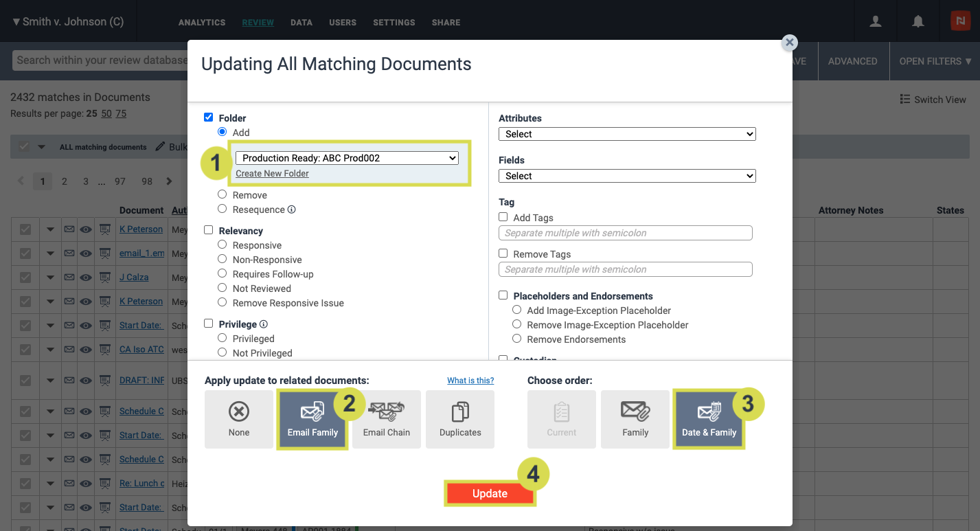The width and height of the screenshot is (980, 531).
Task: Select the Resequence radio button
Action: [x=223, y=210]
